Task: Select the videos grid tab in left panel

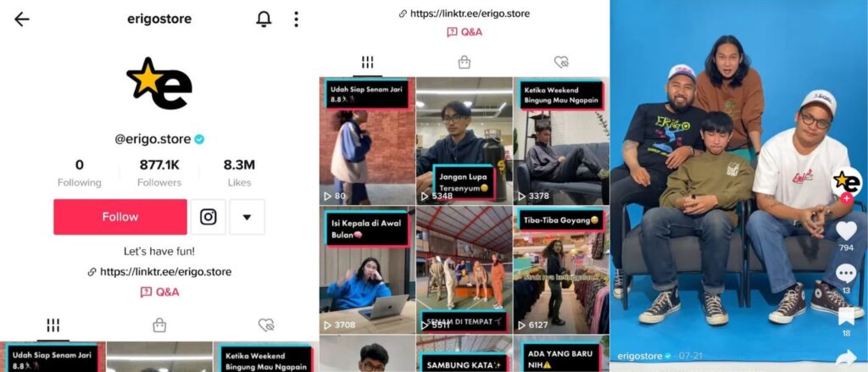Action: [53, 325]
